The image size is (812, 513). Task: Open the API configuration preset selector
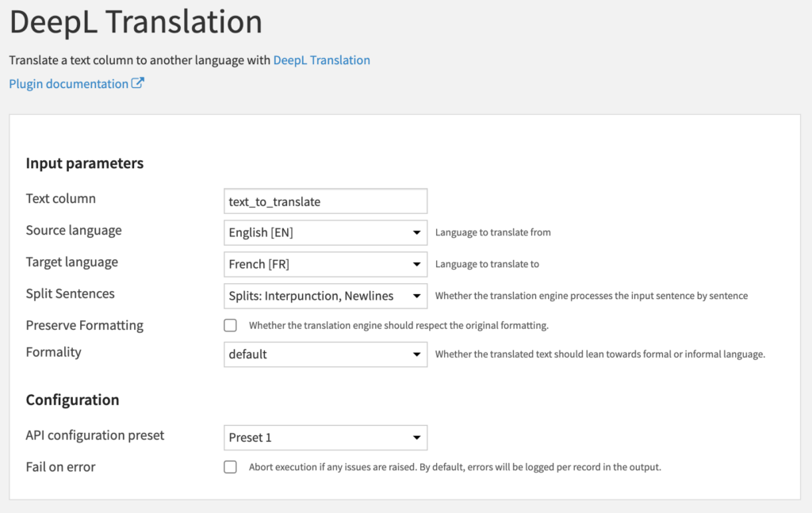[x=325, y=438]
